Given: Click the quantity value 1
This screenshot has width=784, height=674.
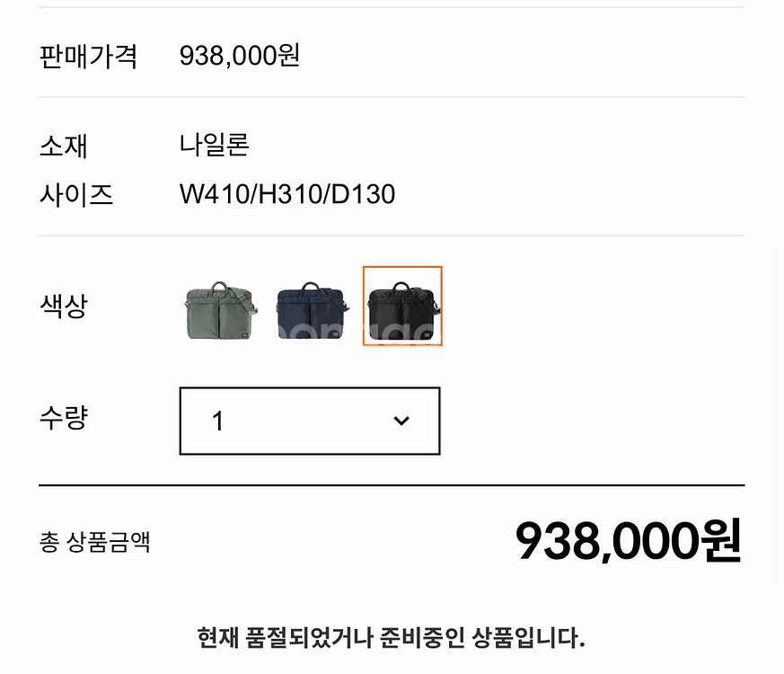Looking at the screenshot, I should [x=217, y=421].
